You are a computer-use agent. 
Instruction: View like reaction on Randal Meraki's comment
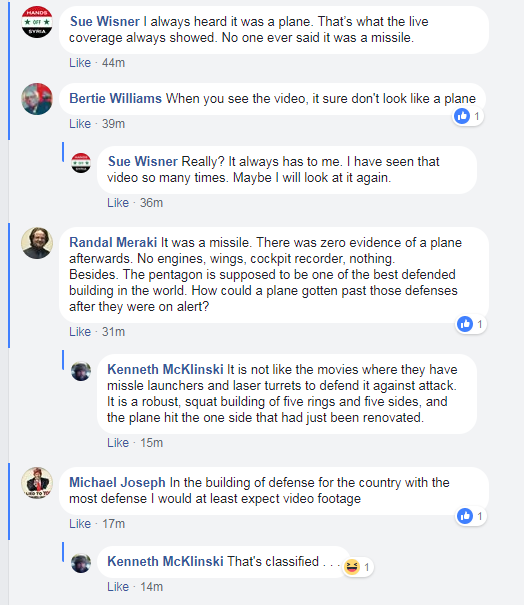[x=471, y=324]
